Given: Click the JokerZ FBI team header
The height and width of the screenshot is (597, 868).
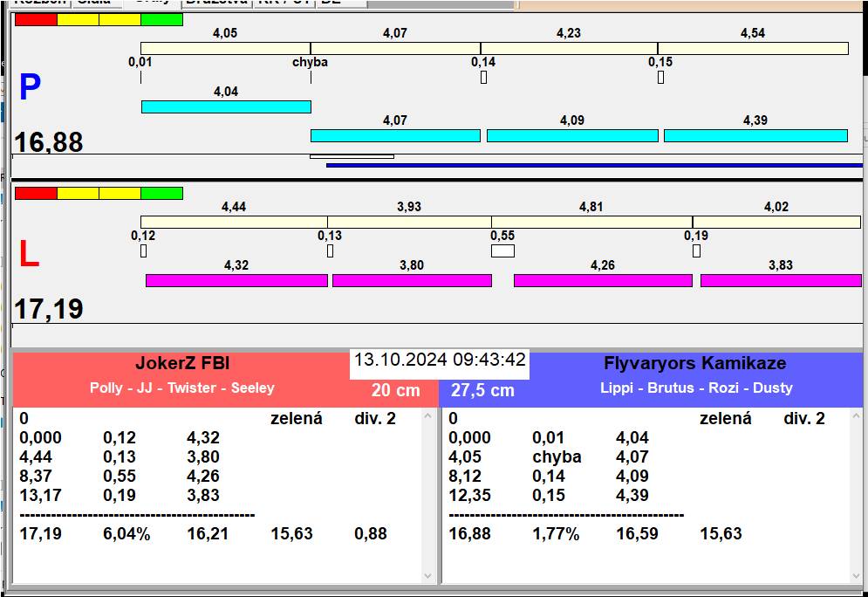Looking at the screenshot, I should click(x=182, y=364).
